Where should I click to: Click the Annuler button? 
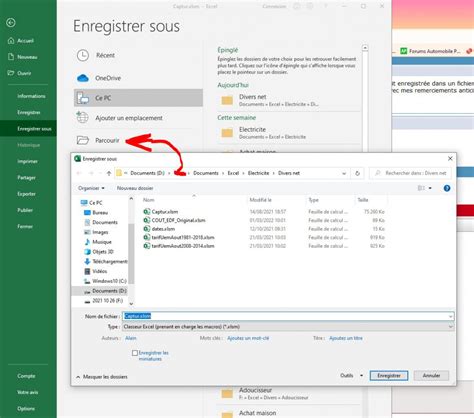tap(431, 376)
